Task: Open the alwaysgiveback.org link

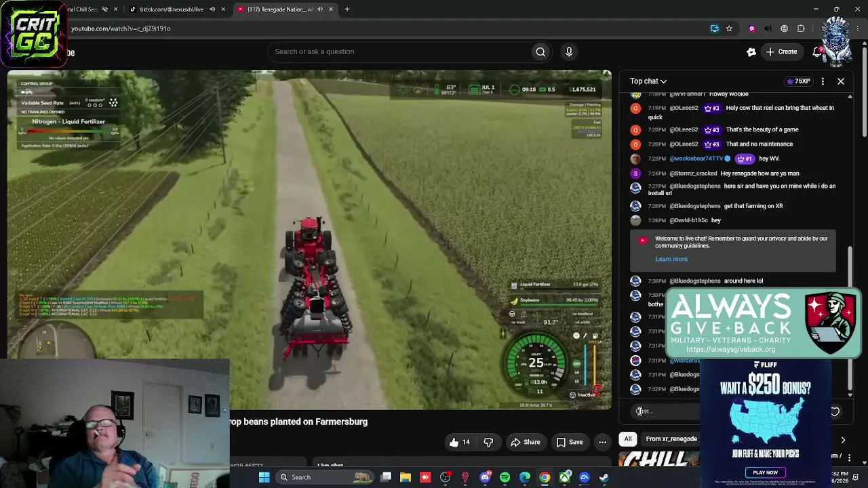Action: click(730, 349)
